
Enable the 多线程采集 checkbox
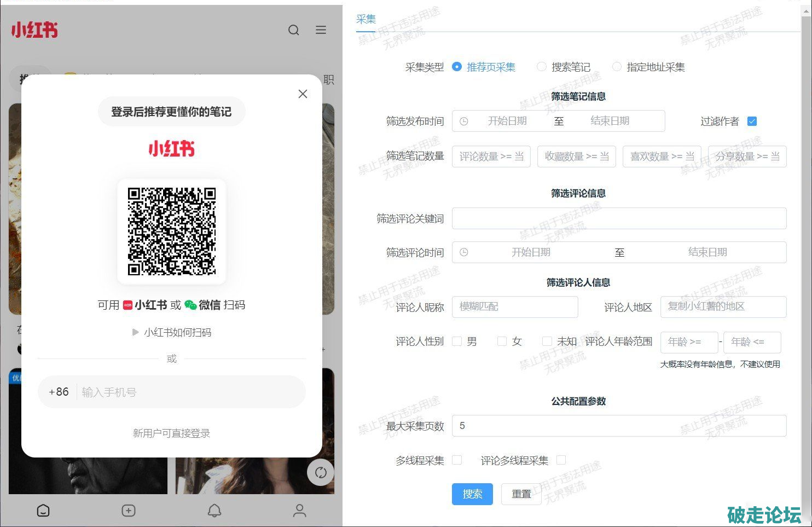click(457, 460)
